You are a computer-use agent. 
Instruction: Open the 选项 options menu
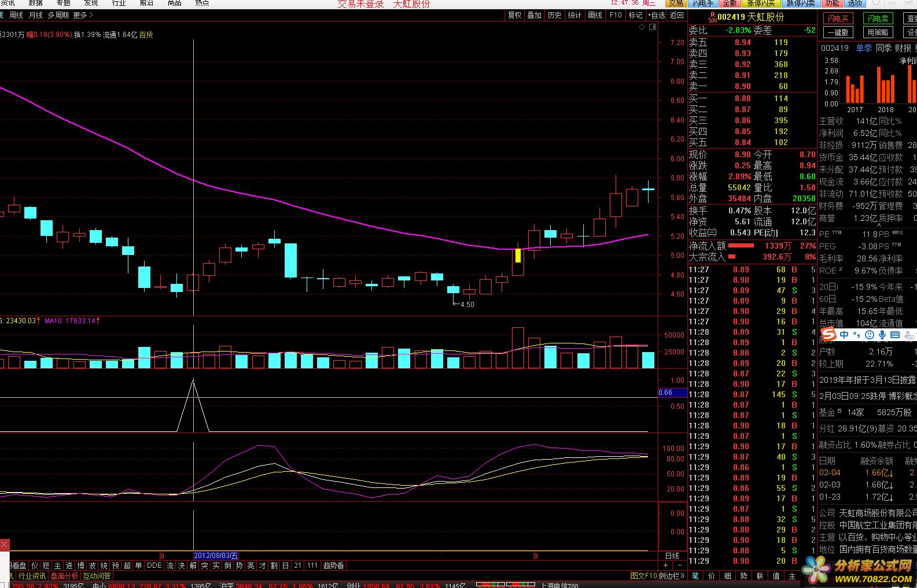[855, 3]
